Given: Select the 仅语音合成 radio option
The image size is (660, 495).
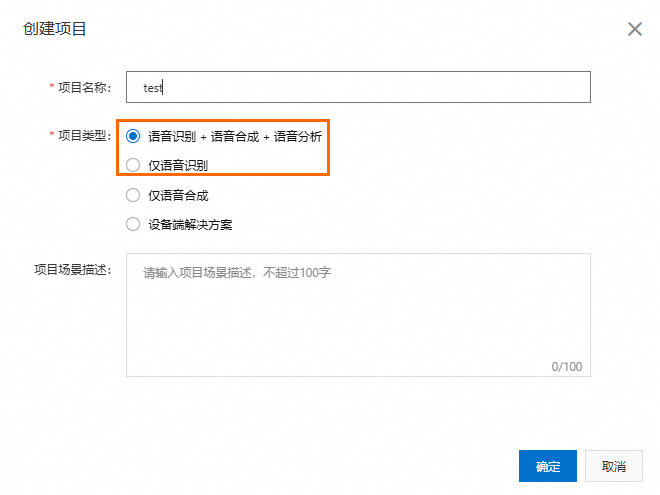Looking at the screenshot, I should coord(133,195).
